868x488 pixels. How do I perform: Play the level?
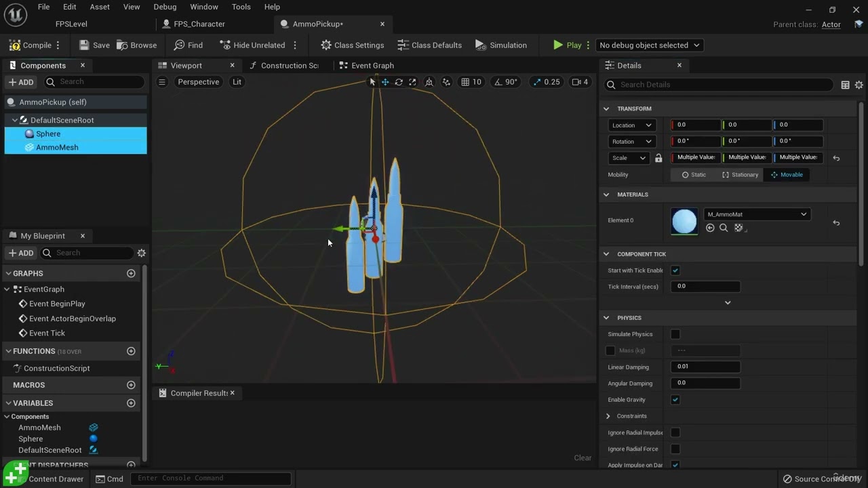(x=568, y=45)
